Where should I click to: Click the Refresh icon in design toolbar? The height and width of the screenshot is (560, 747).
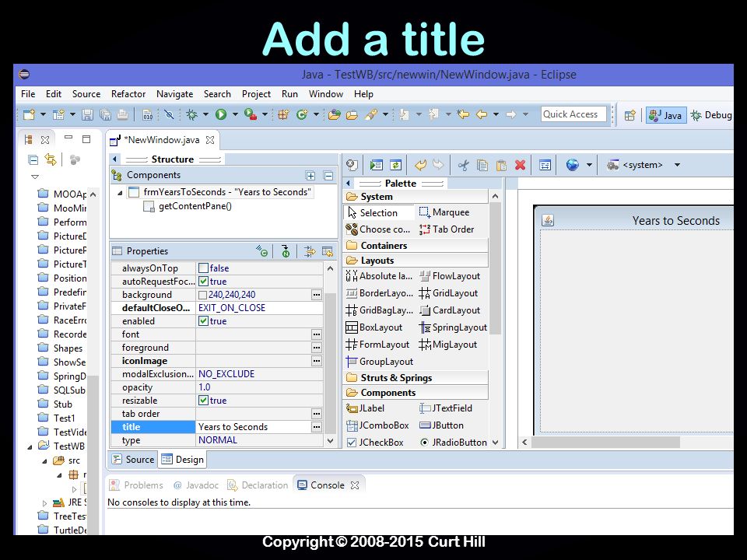point(395,165)
